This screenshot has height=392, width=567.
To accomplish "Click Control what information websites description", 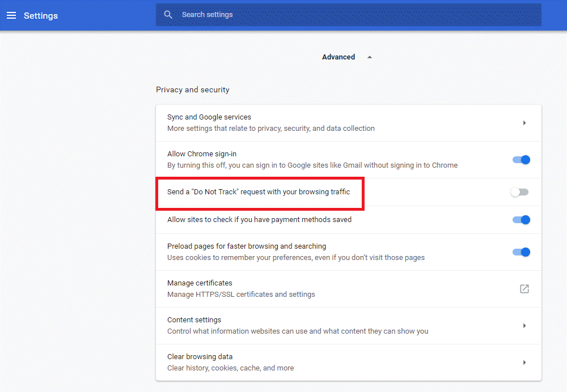I will pyautogui.click(x=298, y=331).
